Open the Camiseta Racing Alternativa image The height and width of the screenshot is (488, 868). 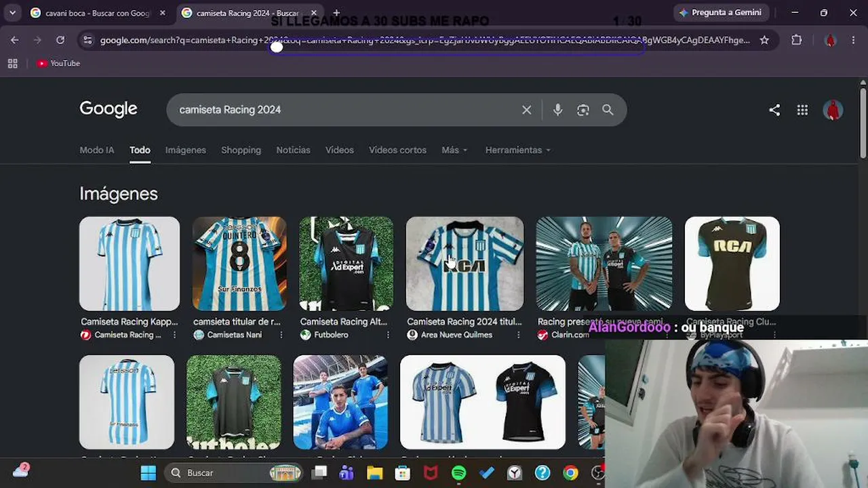pyautogui.click(x=346, y=264)
